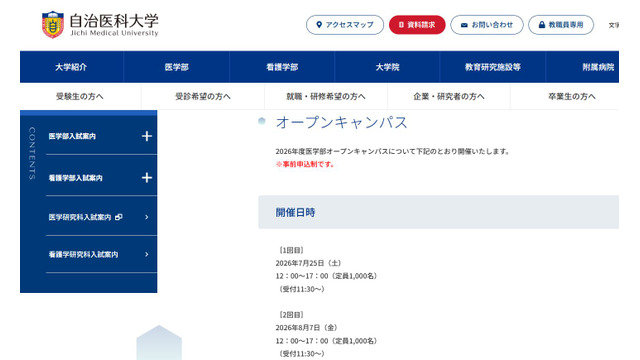Click the vertical CONTENTS sidebar label

[32, 153]
